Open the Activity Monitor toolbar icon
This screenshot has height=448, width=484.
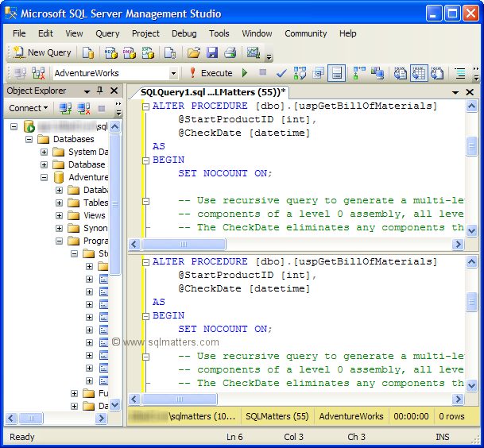[x=253, y=52]
